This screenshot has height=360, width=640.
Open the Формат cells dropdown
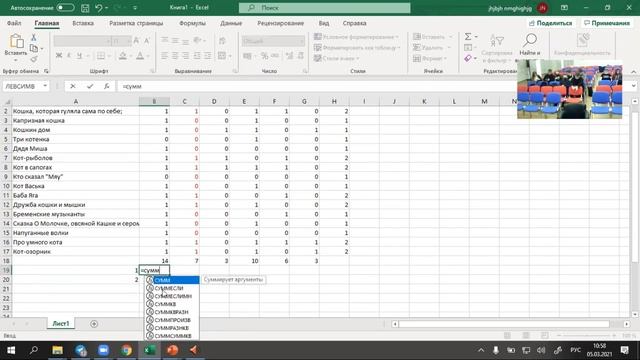[x=430, y=58]
